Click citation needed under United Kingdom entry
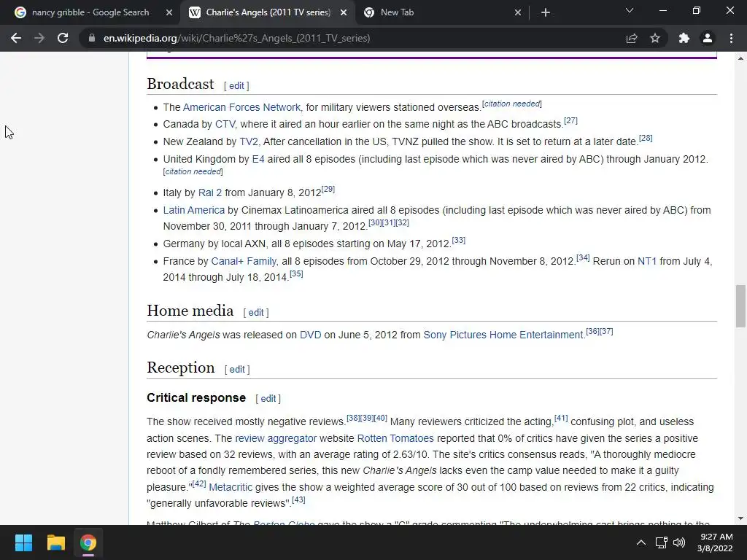Screen dimensions: 747x560 coord(193,171)
